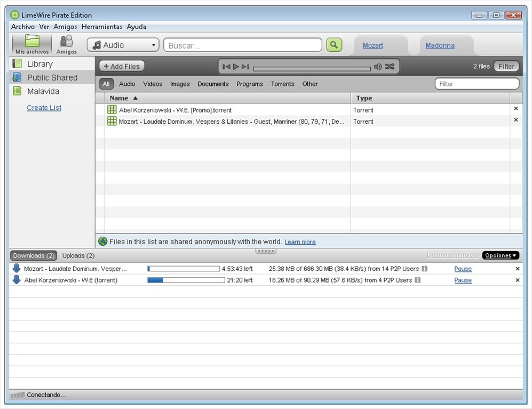Click the player seek progress bar

[x=312, y=68]
